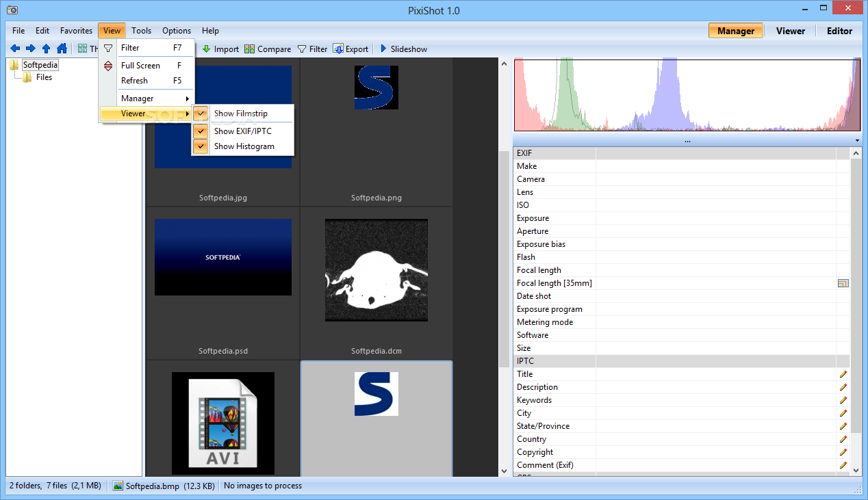Select Refresh in the View menu
Image resolution: width=868 pixels, height=500 pixels.
(147, 81)
